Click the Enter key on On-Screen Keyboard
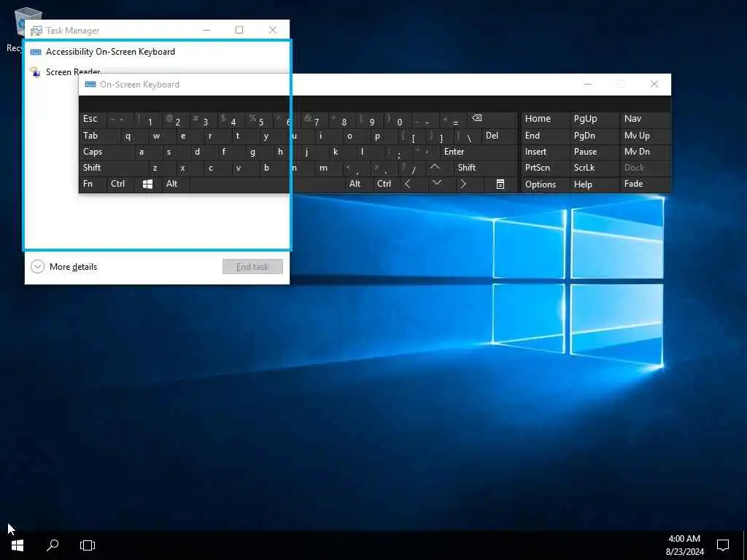 [x=479, y=152]
